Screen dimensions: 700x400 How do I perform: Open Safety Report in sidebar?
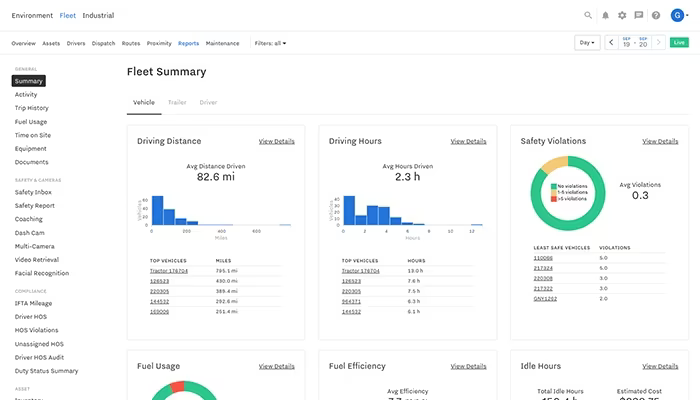34,205
